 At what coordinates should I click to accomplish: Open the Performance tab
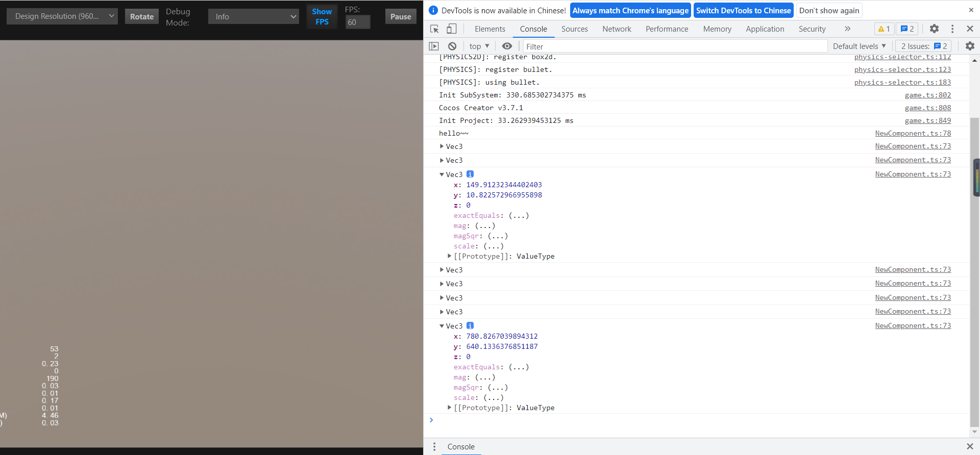(x=667, y=29)
